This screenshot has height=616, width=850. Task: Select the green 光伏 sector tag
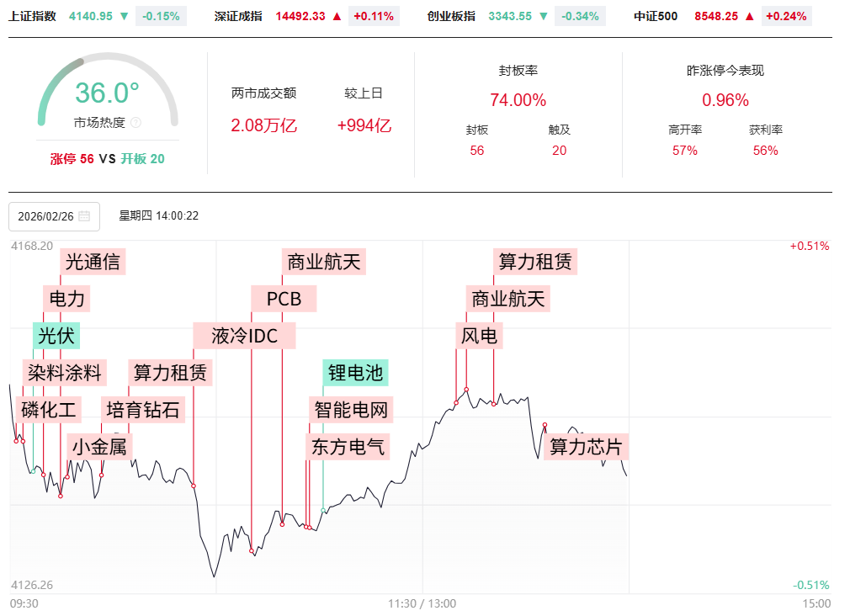56,336
